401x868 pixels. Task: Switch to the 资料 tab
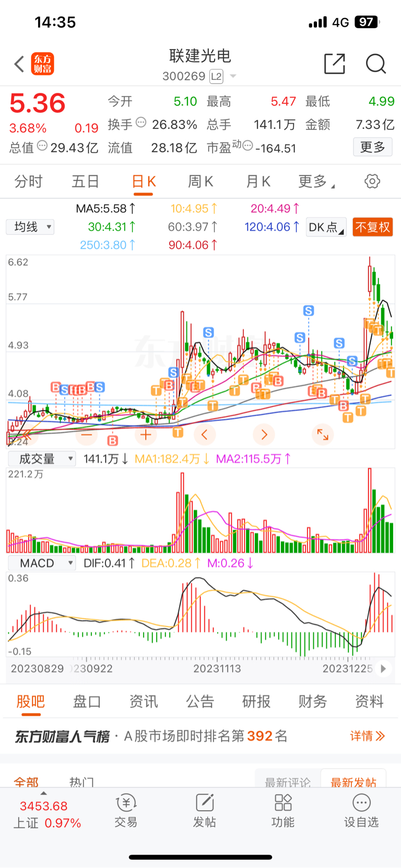click(369, 701)
